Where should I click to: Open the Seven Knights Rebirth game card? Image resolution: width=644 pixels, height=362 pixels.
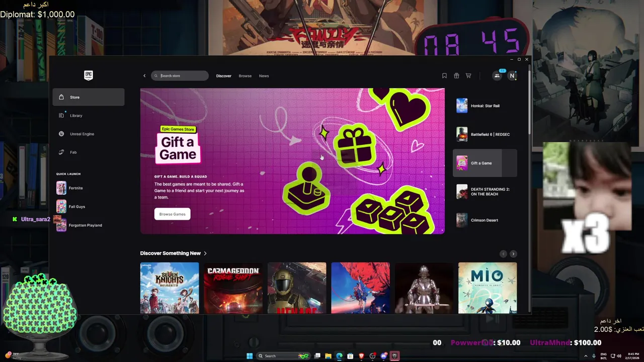[170, 288]
